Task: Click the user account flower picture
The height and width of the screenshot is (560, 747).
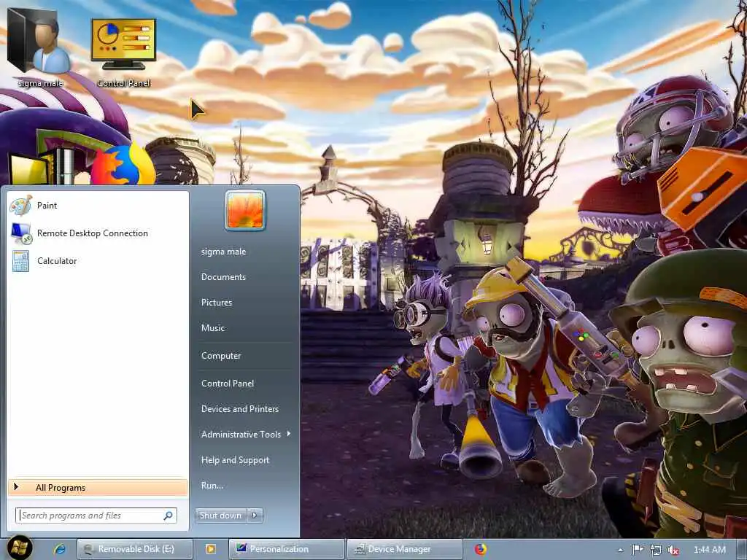Action: click(x=245, y=210)
